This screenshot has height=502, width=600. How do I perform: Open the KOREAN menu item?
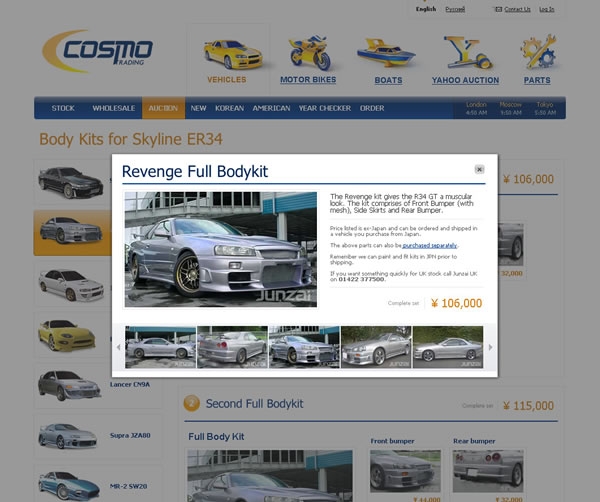click(x=230, y=108)
